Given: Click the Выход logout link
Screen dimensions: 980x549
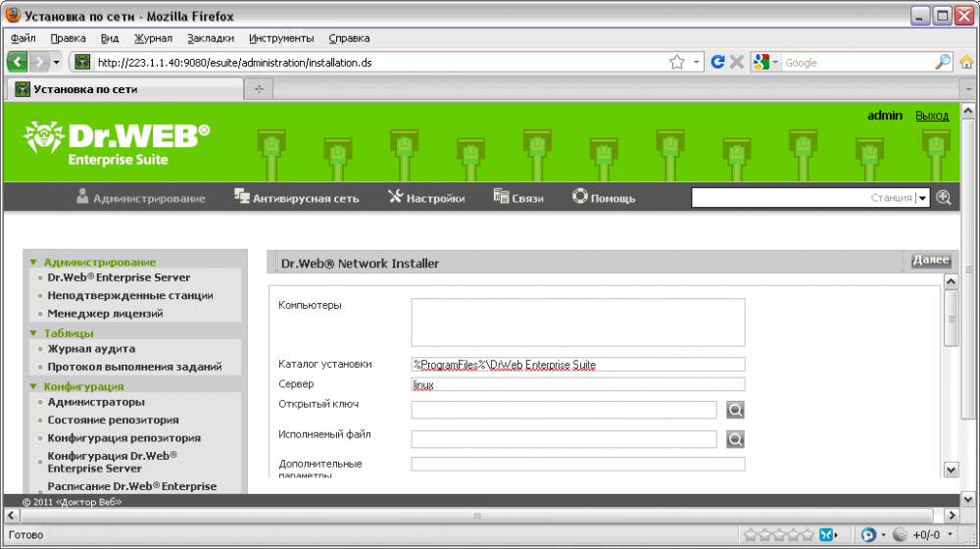Looking at the screenshot, I should coord(932,116).
